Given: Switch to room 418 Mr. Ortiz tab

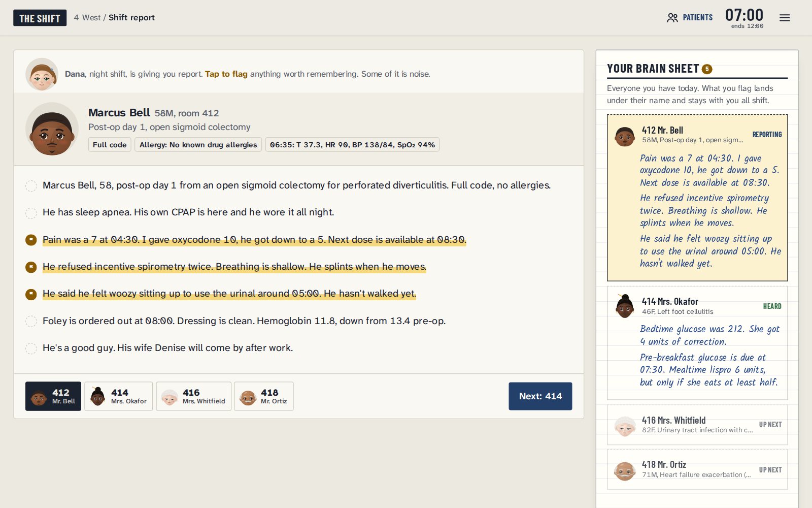Looking at the screenshot, I should 263,396.
